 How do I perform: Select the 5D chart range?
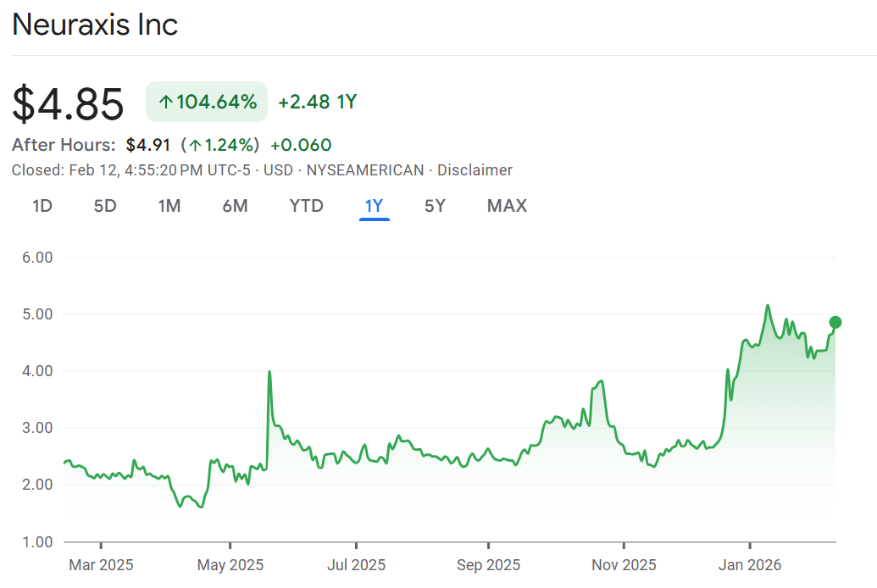point(105,206)
